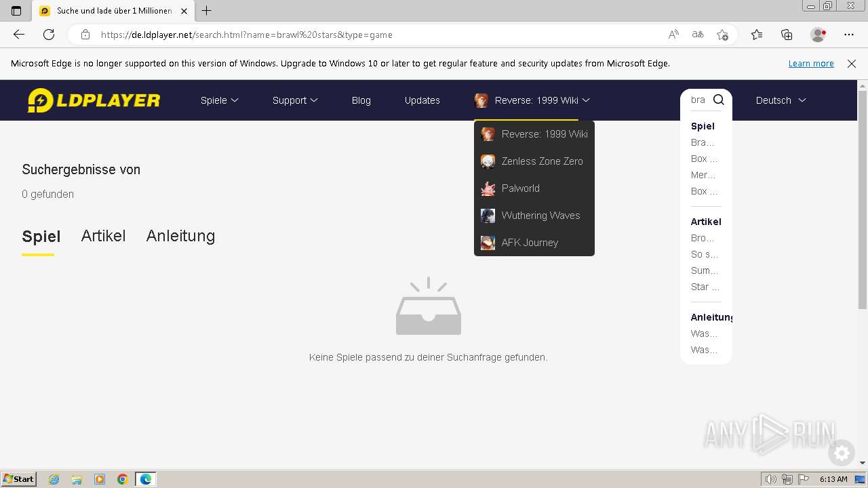868x488 pixels.
Task: Select first 'Was...' suggestion under Anleitung
Action: coord(704,333)
